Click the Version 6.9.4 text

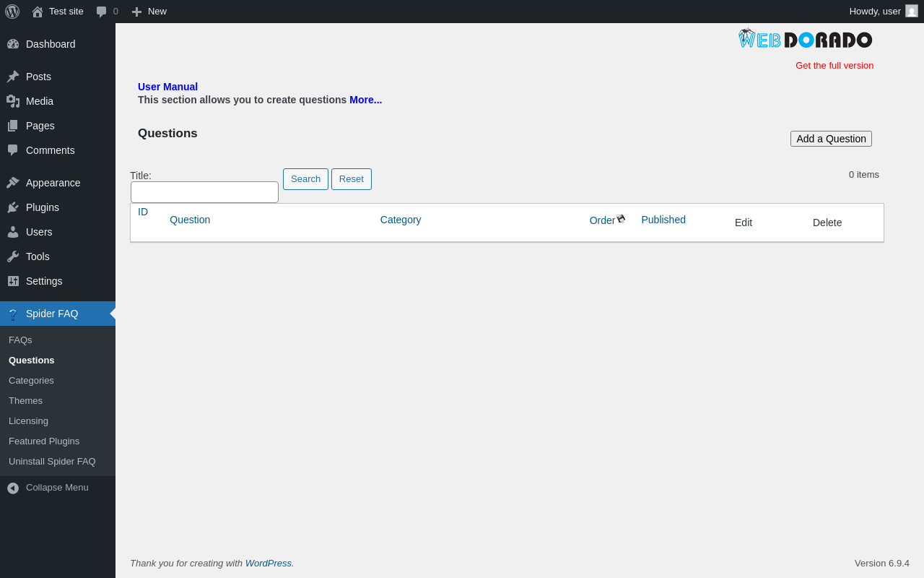coord(882,563)
